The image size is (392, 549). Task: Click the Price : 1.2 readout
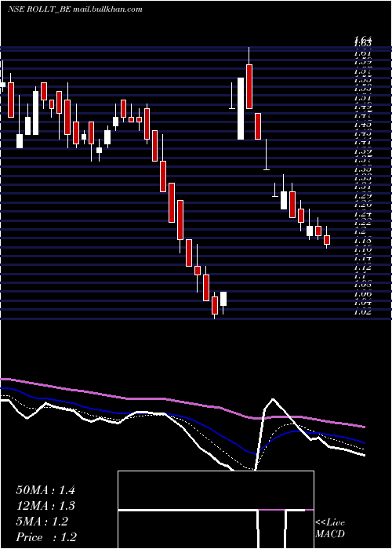coord(46,537)
